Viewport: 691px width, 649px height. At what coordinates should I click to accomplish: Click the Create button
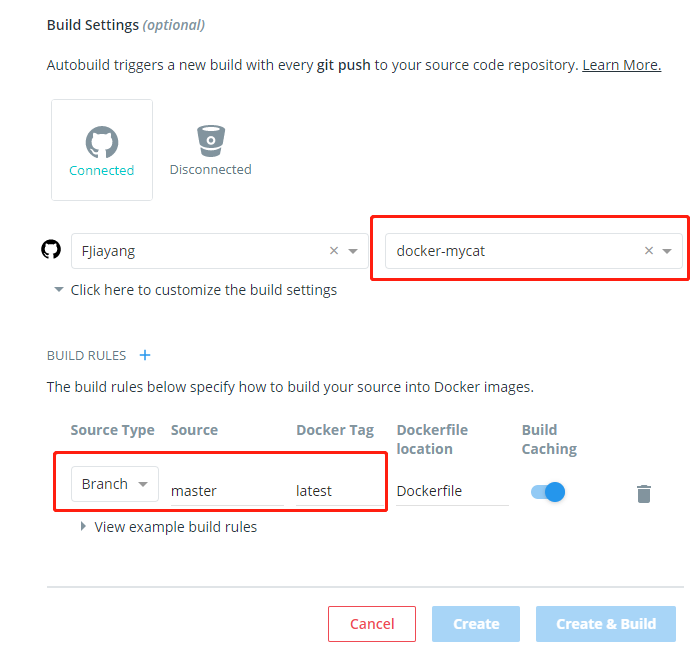pos(476,624)
